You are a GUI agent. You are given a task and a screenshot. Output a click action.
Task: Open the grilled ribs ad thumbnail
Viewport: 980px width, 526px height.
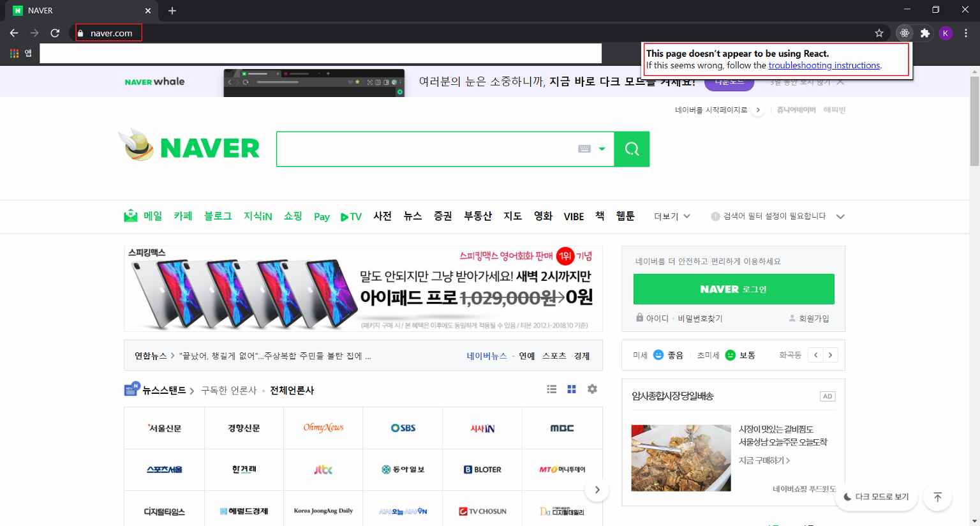click(681, 458)
